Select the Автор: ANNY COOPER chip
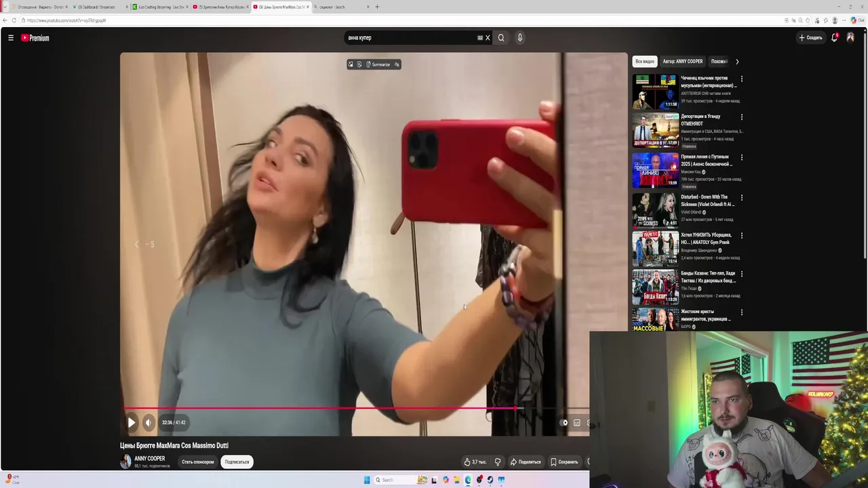 (683, 61)
